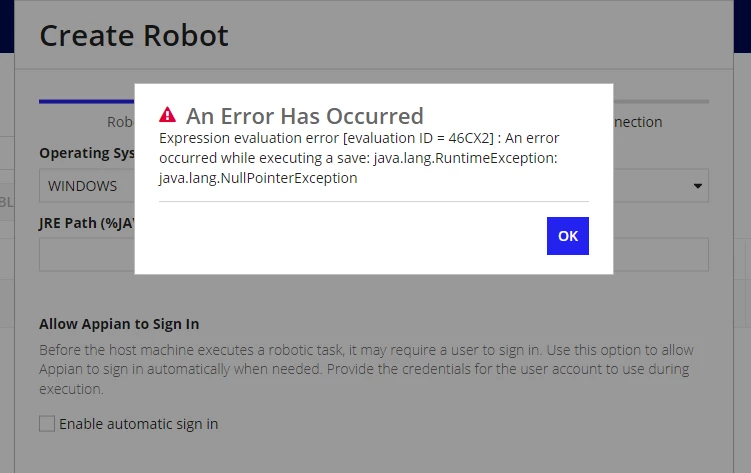Viewport: 751px width, 473px height.
Task: Click the red warning triangle icon
Action: (x=168, y=115)
